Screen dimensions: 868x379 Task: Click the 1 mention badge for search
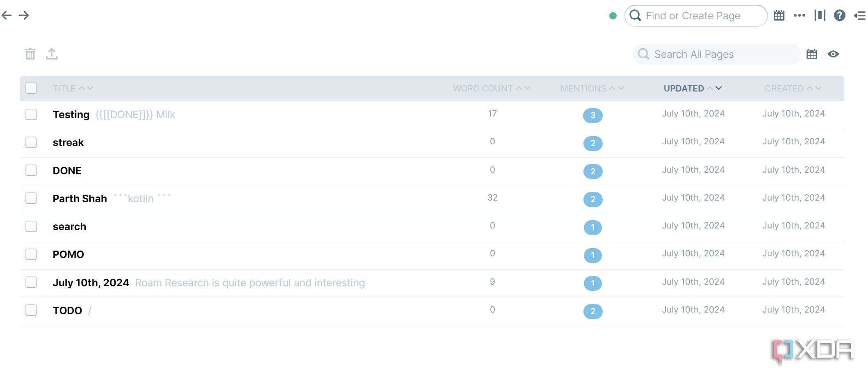click(x=592, y=227)
